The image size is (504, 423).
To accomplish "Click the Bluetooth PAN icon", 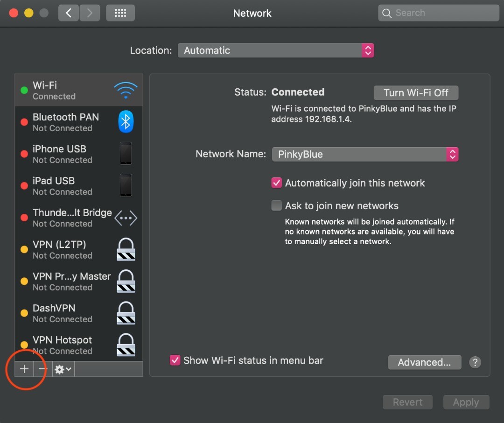I will pyautogui.click(x=125, y=121).
